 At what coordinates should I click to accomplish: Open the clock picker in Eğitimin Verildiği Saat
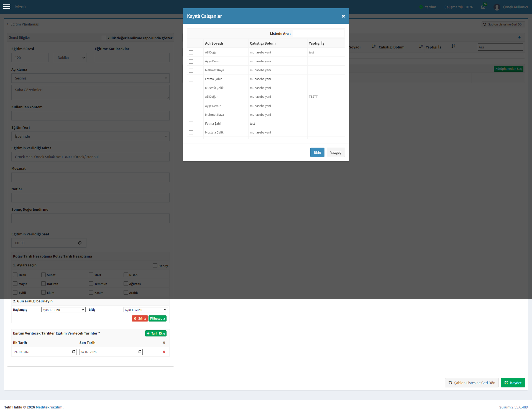(80, 243)
